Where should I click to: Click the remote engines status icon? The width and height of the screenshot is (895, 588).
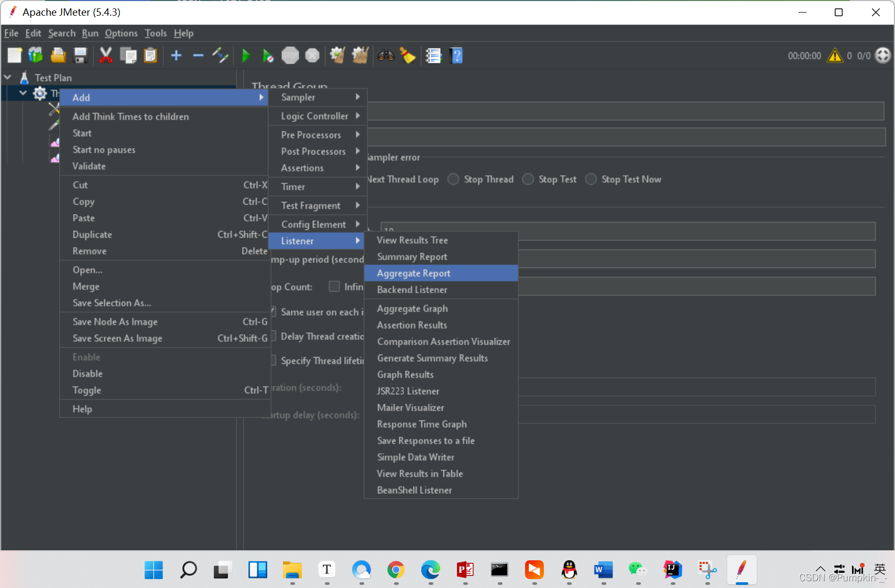tap(883, 56)
